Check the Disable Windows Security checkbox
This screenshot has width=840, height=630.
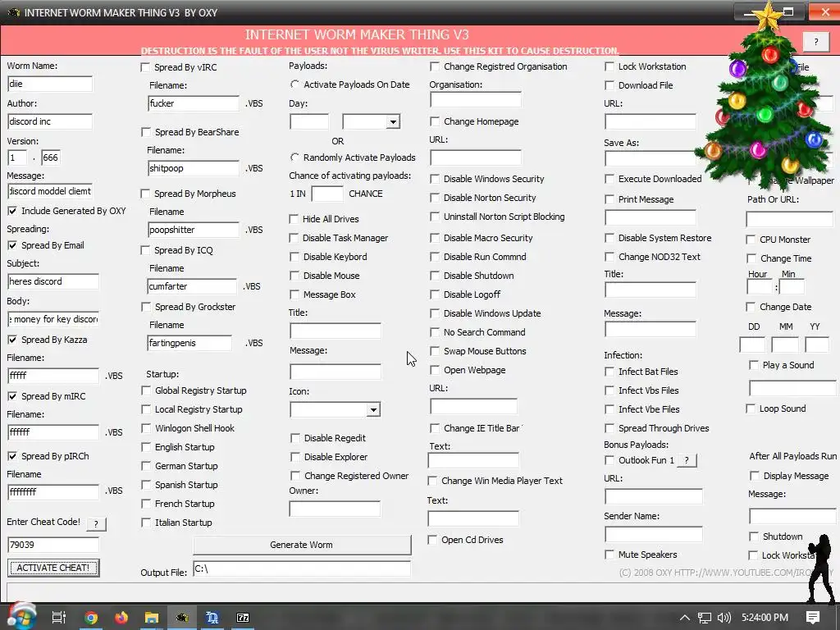pos(435,179)
